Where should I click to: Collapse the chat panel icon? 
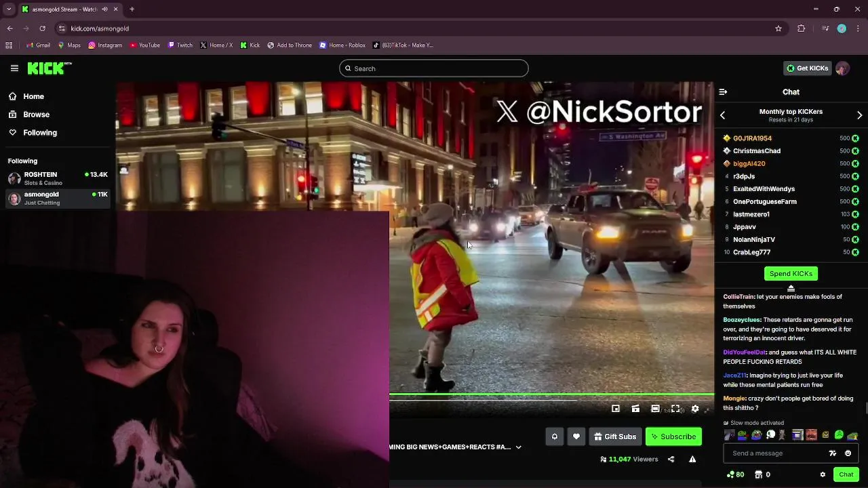[x=723, y=91]
